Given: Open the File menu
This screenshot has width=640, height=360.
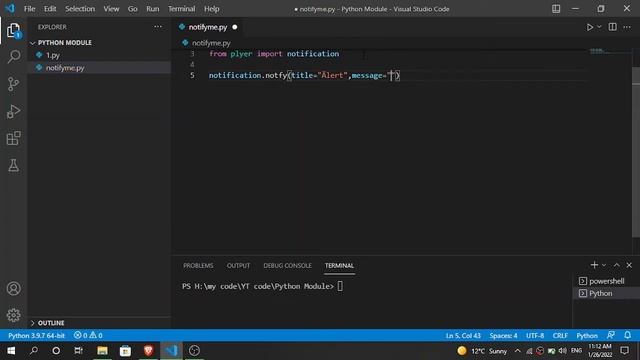Looking at the screenshot, I should [x=29, y=9].
